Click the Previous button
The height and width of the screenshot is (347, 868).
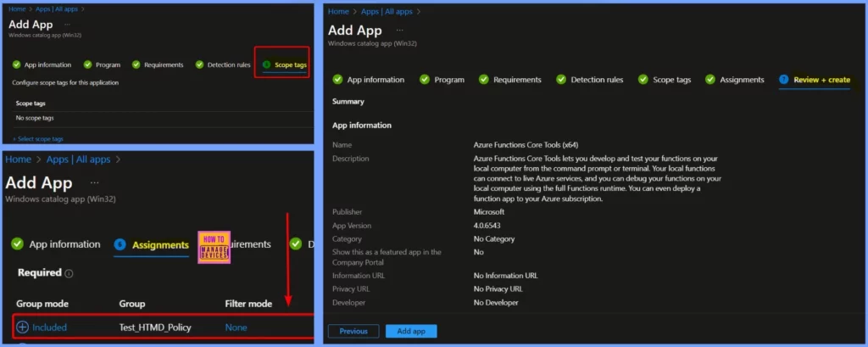[353, 332]
